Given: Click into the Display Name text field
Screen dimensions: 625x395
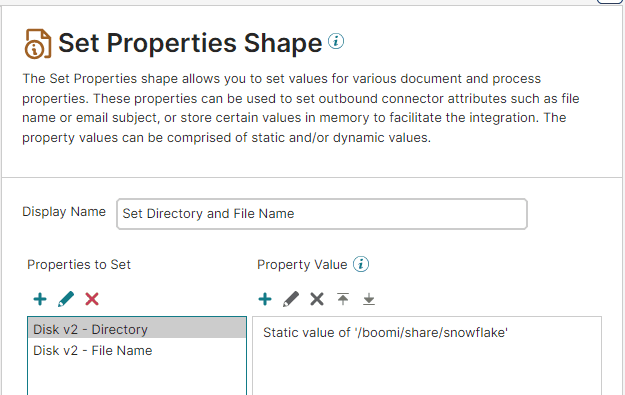Looking at the screenshot, I should (322, 214).
